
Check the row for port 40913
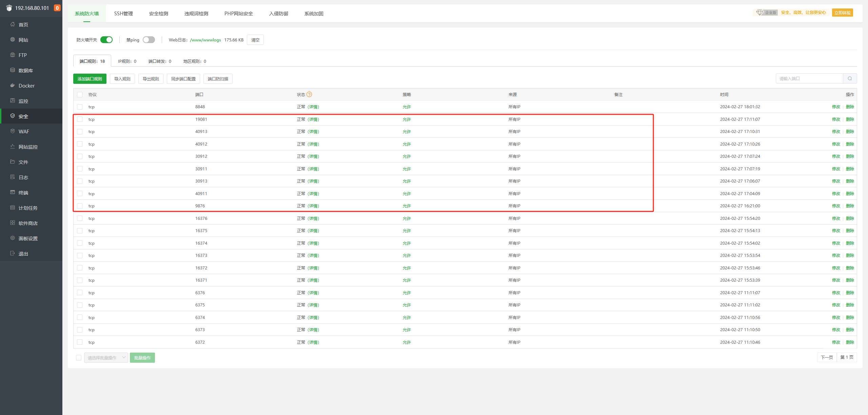[80, 132]
